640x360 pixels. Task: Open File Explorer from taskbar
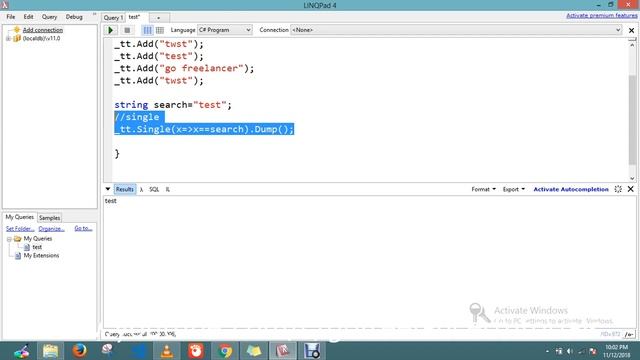(x=50, y=351)
